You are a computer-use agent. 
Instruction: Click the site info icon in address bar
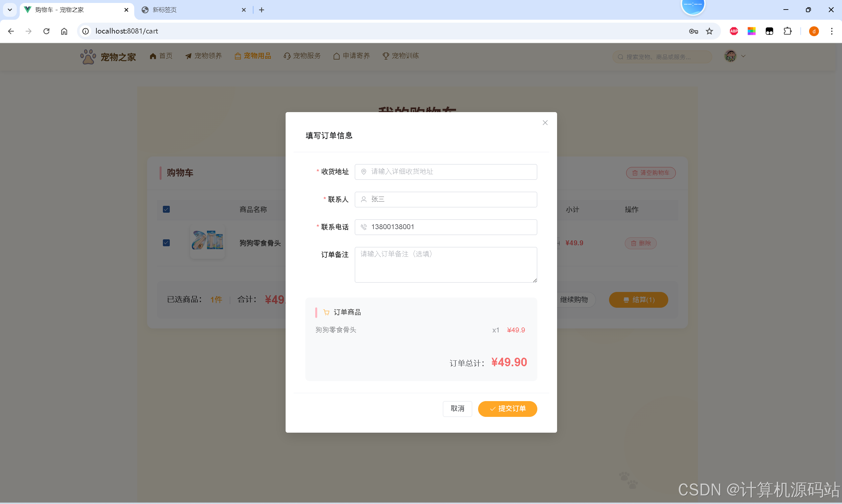click(x=86, y=31)
